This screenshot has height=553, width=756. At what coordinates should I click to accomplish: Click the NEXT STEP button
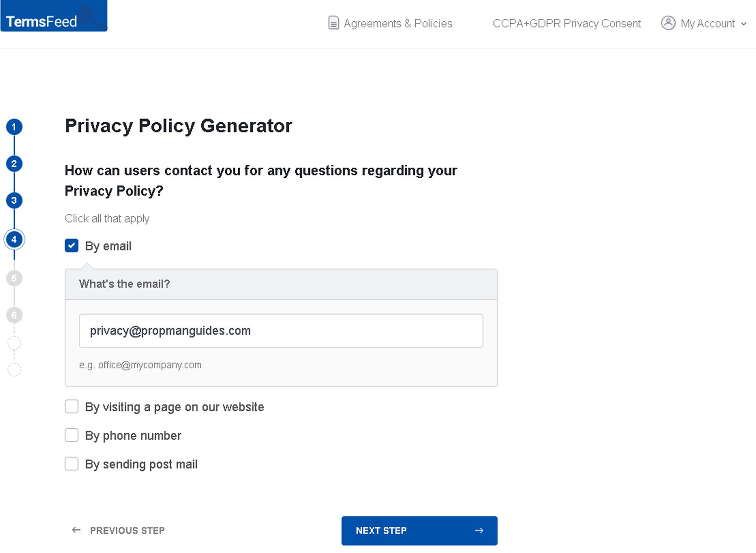[420, 531]
